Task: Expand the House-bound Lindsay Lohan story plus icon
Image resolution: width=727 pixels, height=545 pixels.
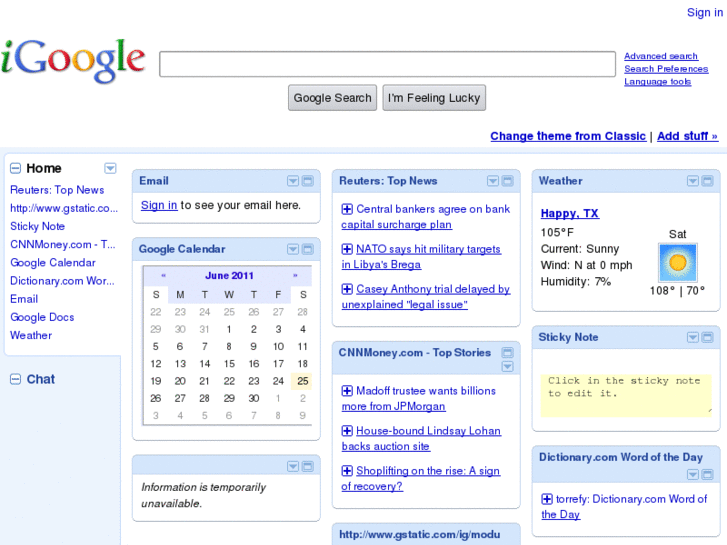Action: tap(347, 431)
